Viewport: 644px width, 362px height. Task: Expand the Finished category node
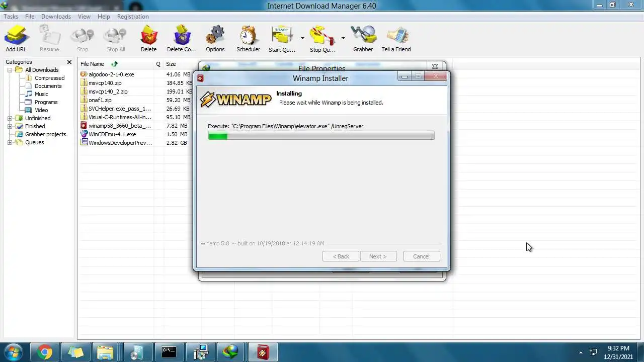pos(10,126)
